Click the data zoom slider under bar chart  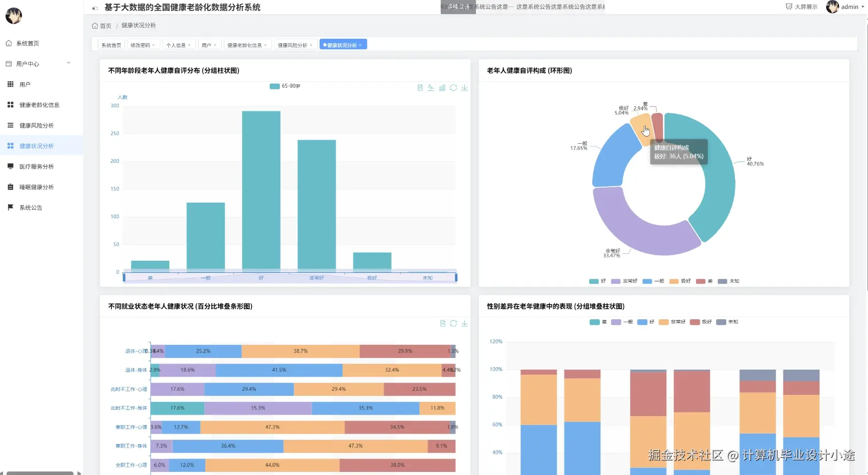(x=290, y=277)
